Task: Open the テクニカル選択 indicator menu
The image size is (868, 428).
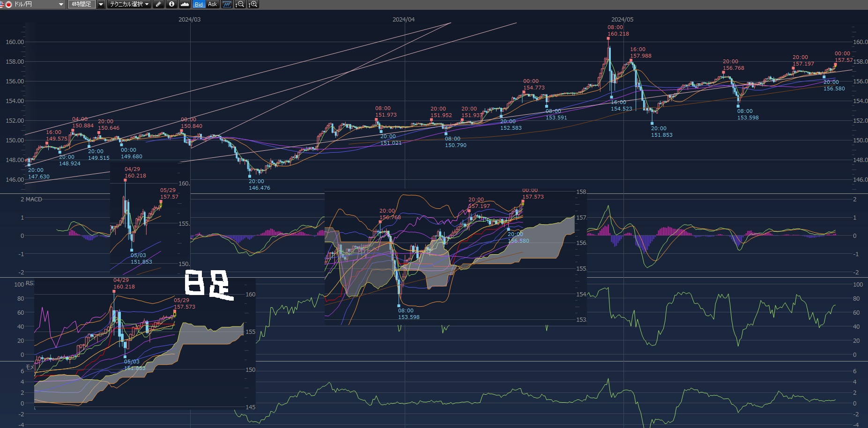Action: pos(129,4)
